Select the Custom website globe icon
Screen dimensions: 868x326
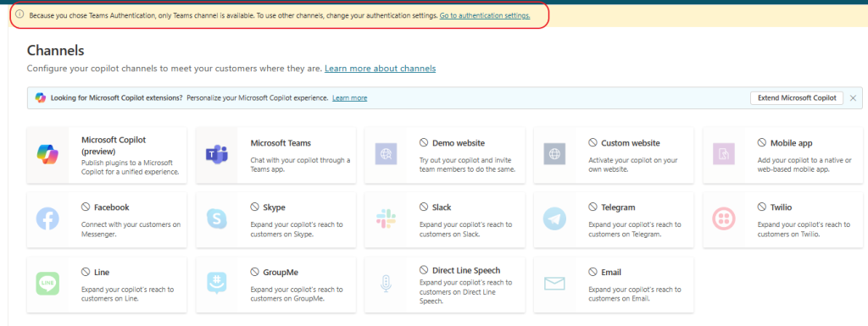[x=554, y=154]
